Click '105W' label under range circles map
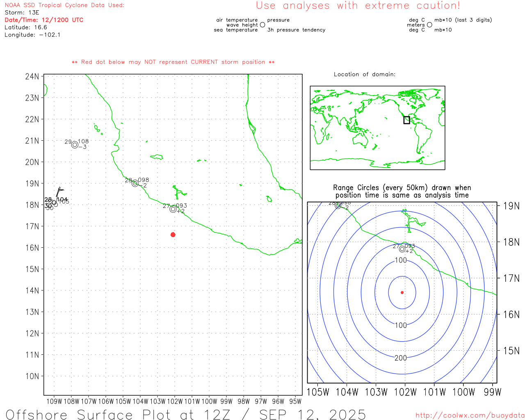Screen dimensions: 525x420 point(318,392)
